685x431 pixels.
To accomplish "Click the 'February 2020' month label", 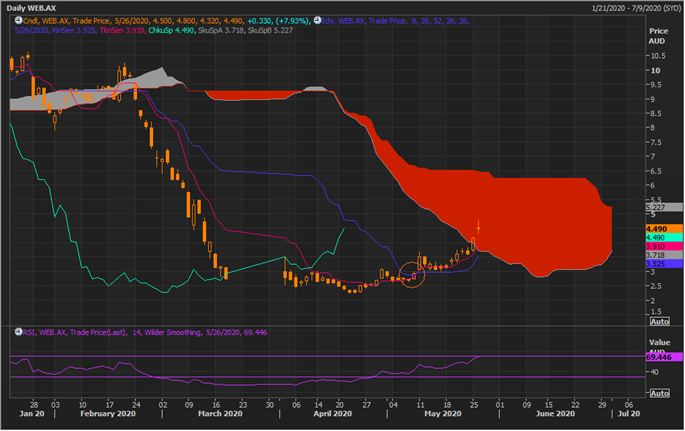I will pos(108,414).
